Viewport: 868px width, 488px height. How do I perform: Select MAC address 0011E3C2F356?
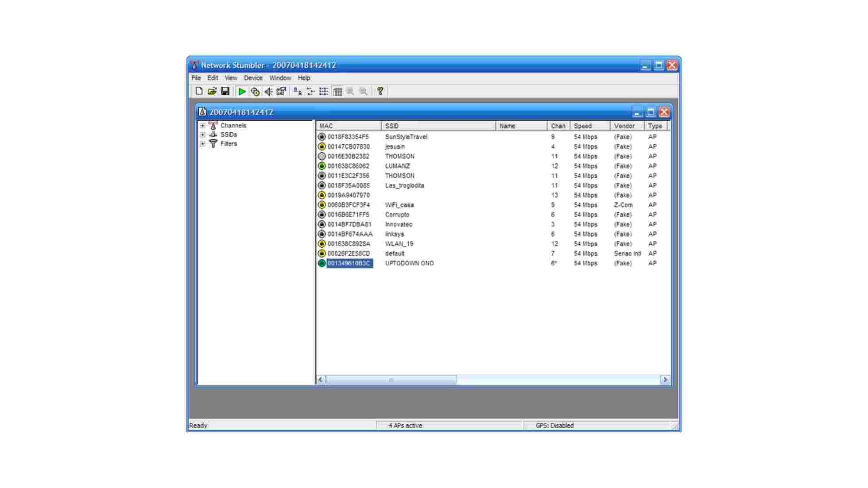349,176
